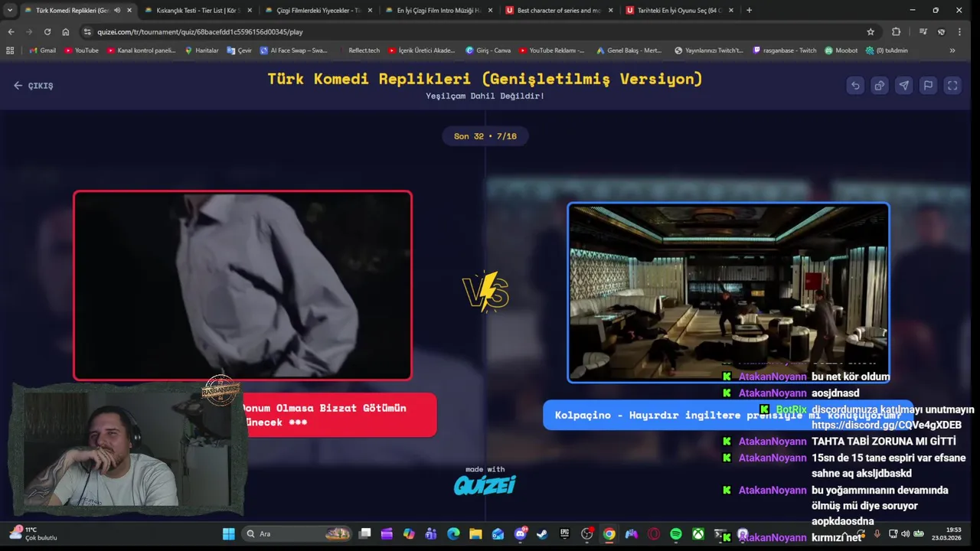Open the discord.gg link in chat
This screenshot has height=551, width=980.
click(887, 425)
